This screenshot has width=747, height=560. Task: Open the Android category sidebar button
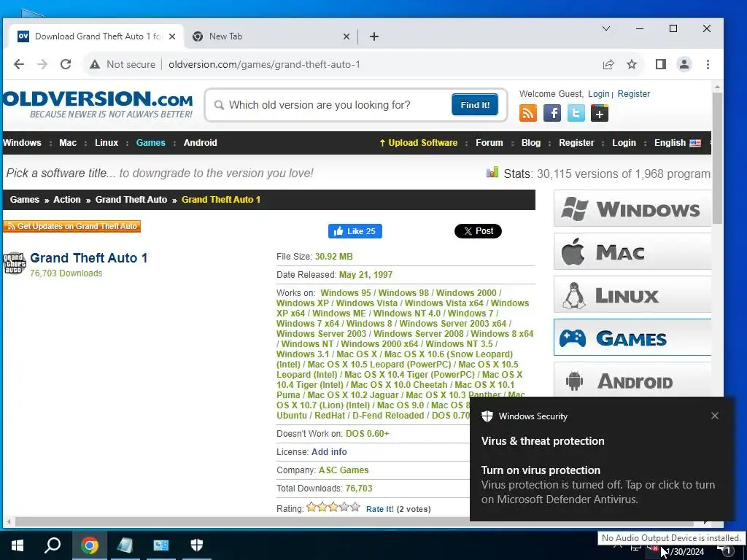[x=632, y=381]
